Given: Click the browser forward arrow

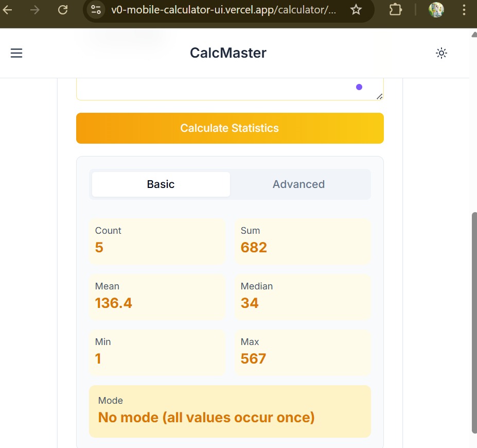Looking at the screenshot, I should pos(35,10).
